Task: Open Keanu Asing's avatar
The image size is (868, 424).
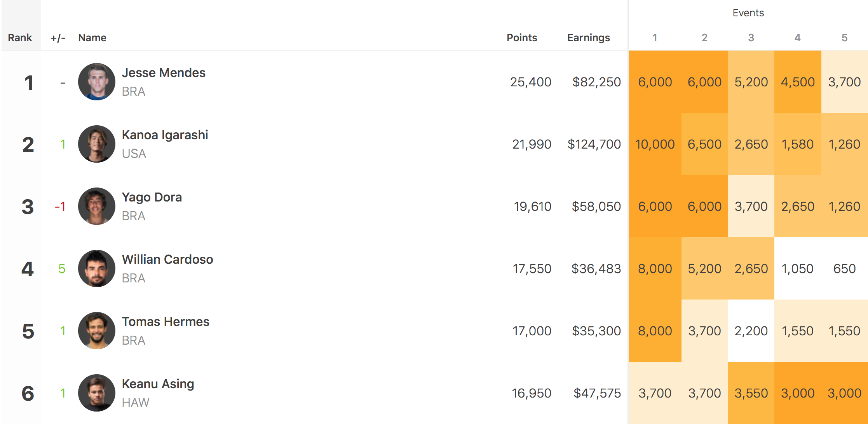Action: 96,393
